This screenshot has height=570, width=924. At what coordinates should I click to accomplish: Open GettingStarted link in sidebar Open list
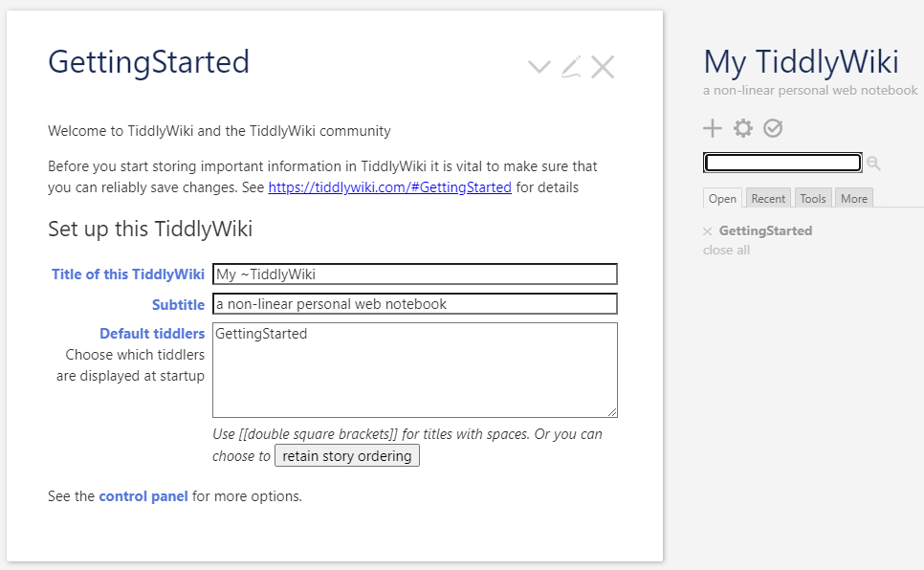(x=765, y=231)
